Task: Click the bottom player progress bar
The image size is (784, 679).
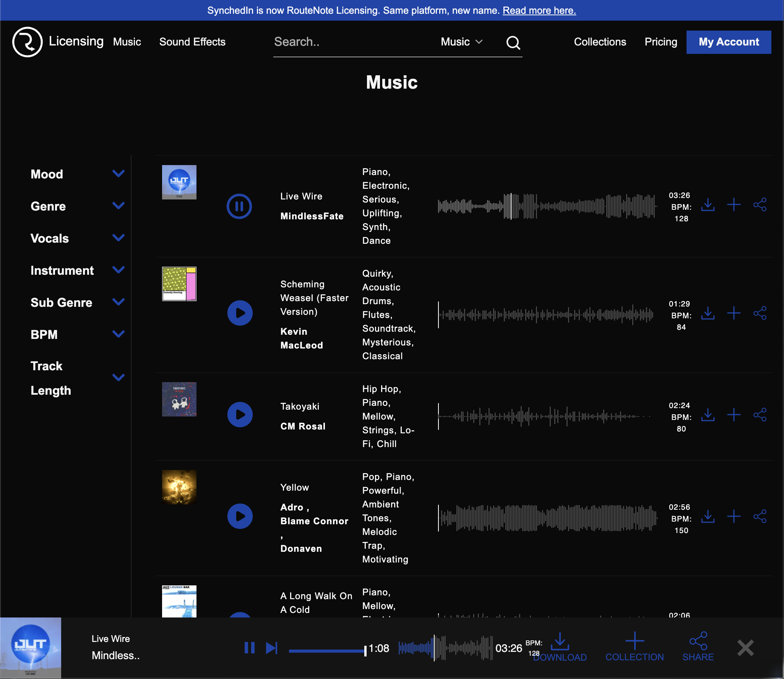Action: pos(327,650)
